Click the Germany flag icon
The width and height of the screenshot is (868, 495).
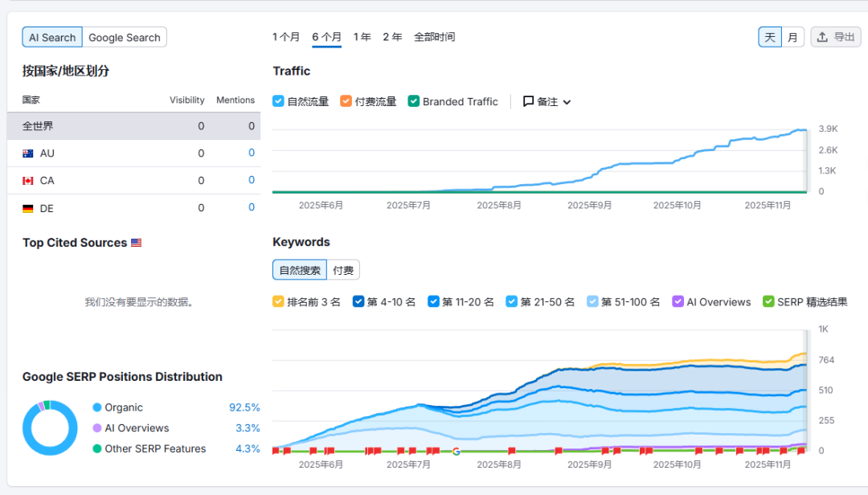pyautogui.click(x=28, y=208)
